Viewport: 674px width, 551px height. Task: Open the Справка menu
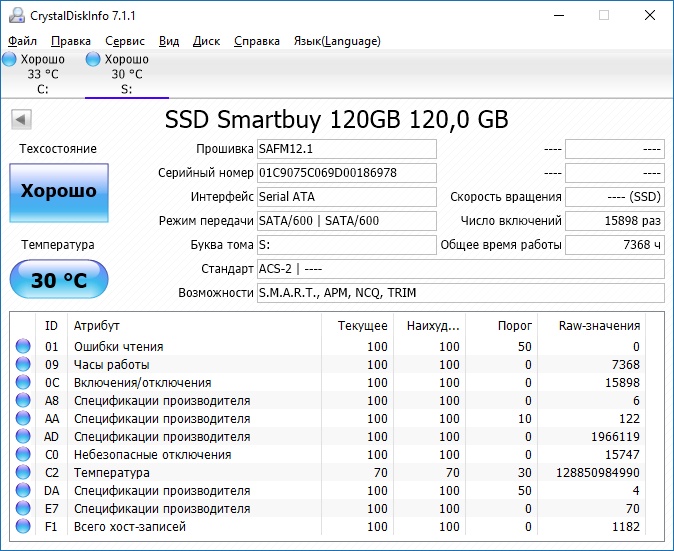click(257, 41)
